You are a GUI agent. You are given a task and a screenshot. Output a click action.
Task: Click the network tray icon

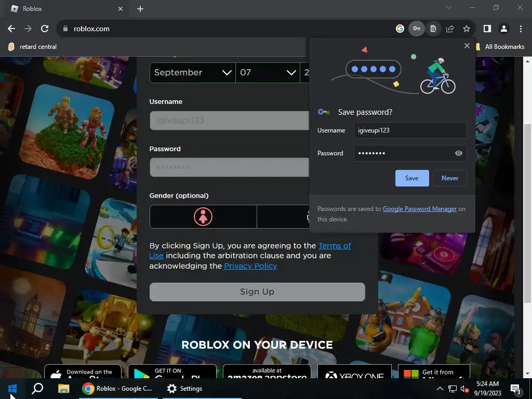(x=453, y=389)
